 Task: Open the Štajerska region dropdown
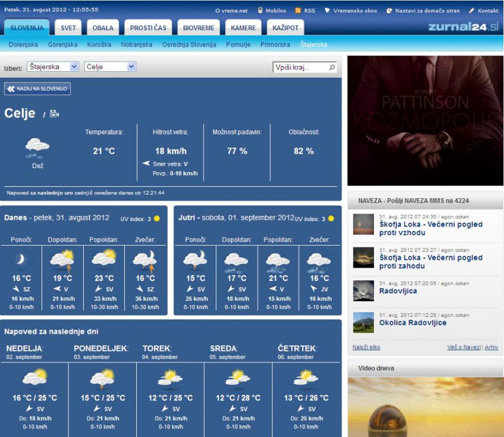74,67
